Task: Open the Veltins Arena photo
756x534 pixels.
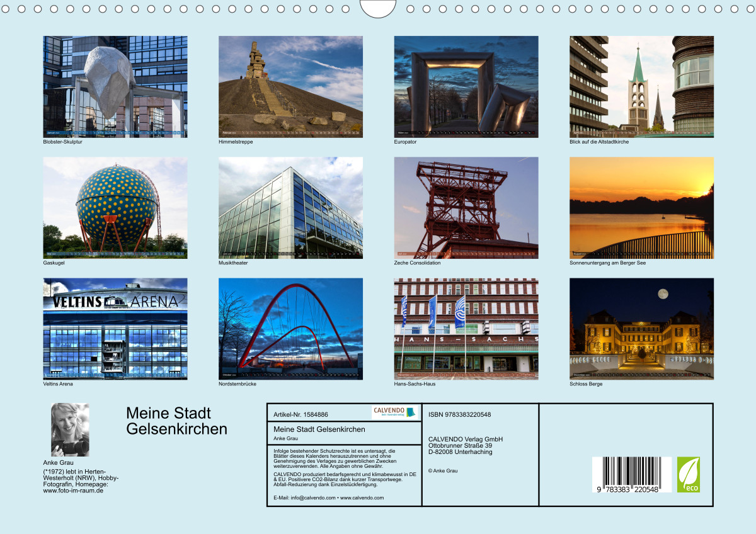Action: coord(115,329)
